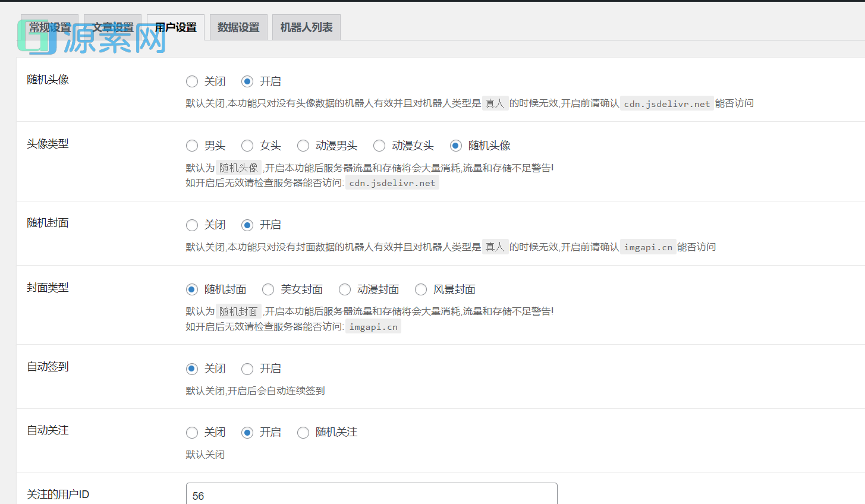Turn off 随机封面 with 关闭
Viewport: 865px width, 504px height.
click(x=192, y=225)
